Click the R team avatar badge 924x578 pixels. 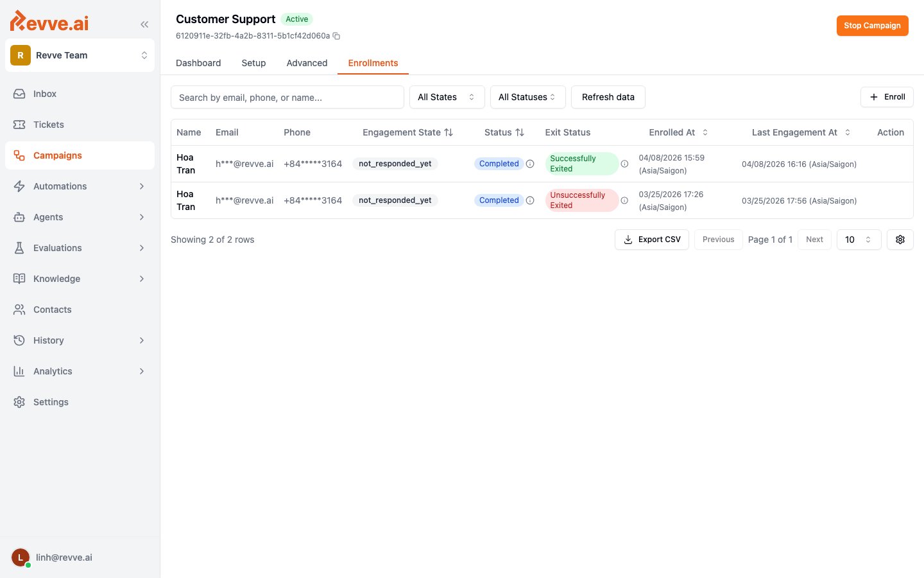(21, 55)
